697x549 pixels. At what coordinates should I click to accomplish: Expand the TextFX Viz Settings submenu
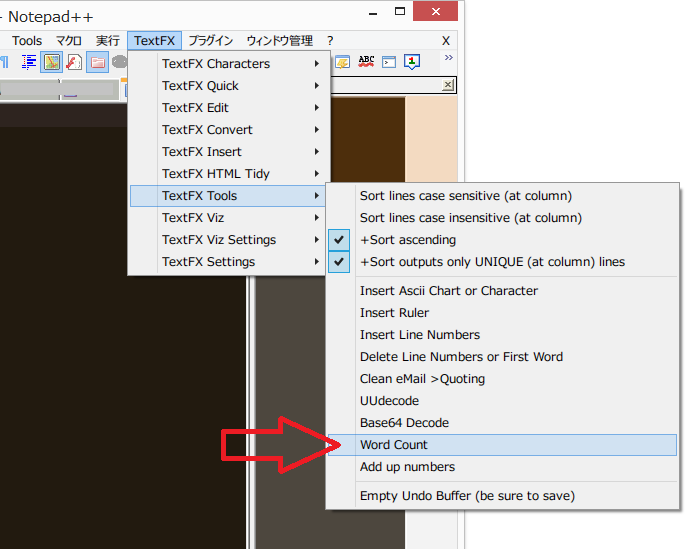[228, 240]
